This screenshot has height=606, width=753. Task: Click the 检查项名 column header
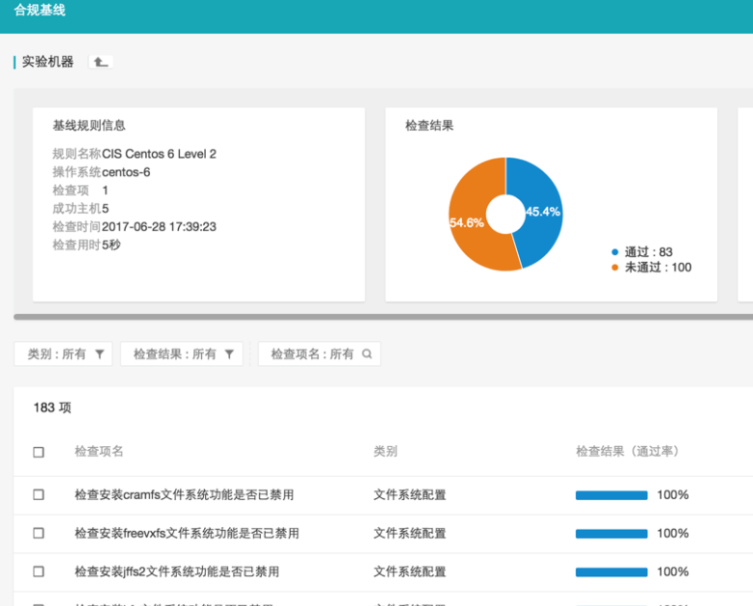pos(99,451)
